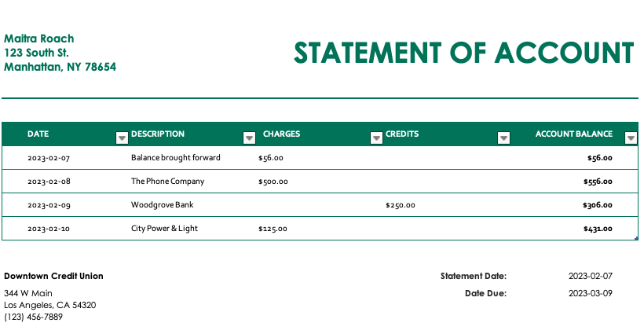Select The Phone Company row description
This screenshot has width=644, height=334.
pos(167,182)
